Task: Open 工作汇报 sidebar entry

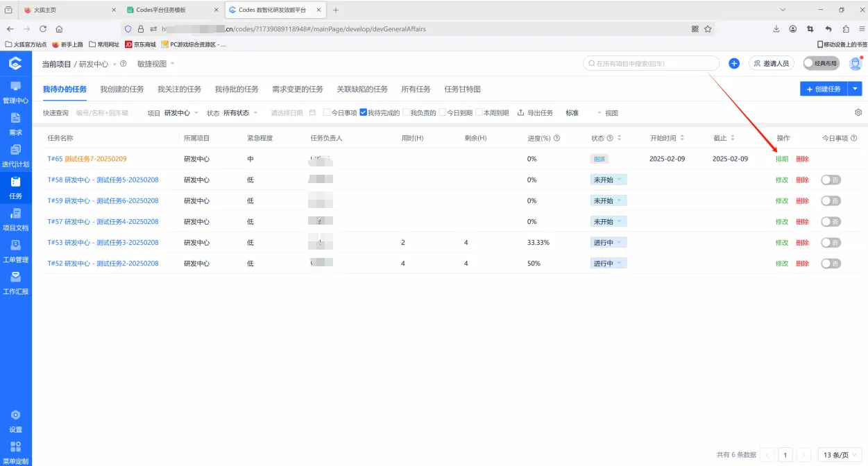Action: [15, 284]
